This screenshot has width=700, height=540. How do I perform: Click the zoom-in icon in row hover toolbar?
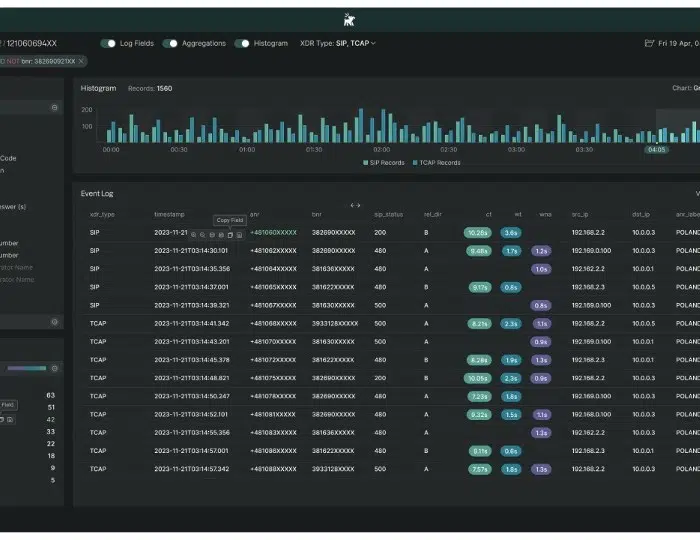[x=193, y=235]
